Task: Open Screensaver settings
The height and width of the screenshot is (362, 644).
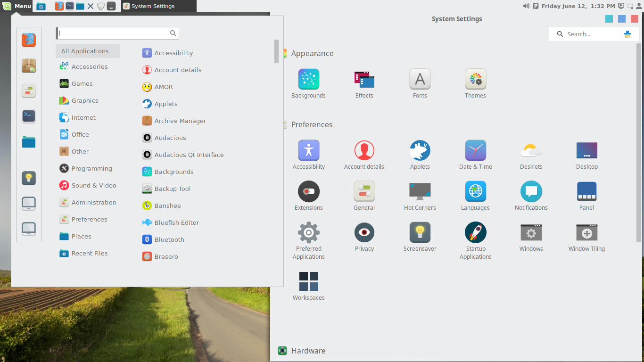Action: tap(420, 237)
